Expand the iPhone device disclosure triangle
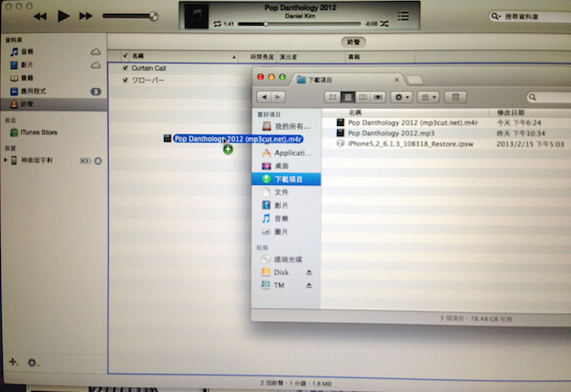Image resolution: width=571 pixels, height=392 pixels. (6, 160)
